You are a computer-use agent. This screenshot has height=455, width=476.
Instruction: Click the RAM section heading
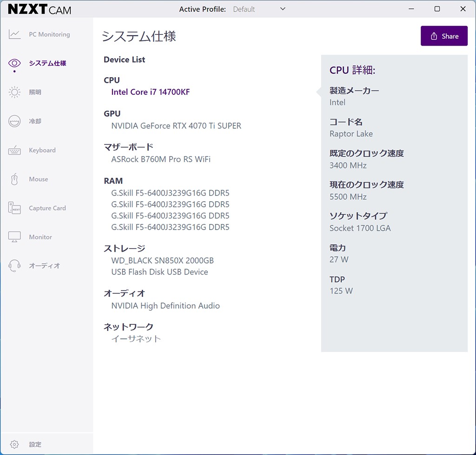pyautogui.click(x=113, y=181)
